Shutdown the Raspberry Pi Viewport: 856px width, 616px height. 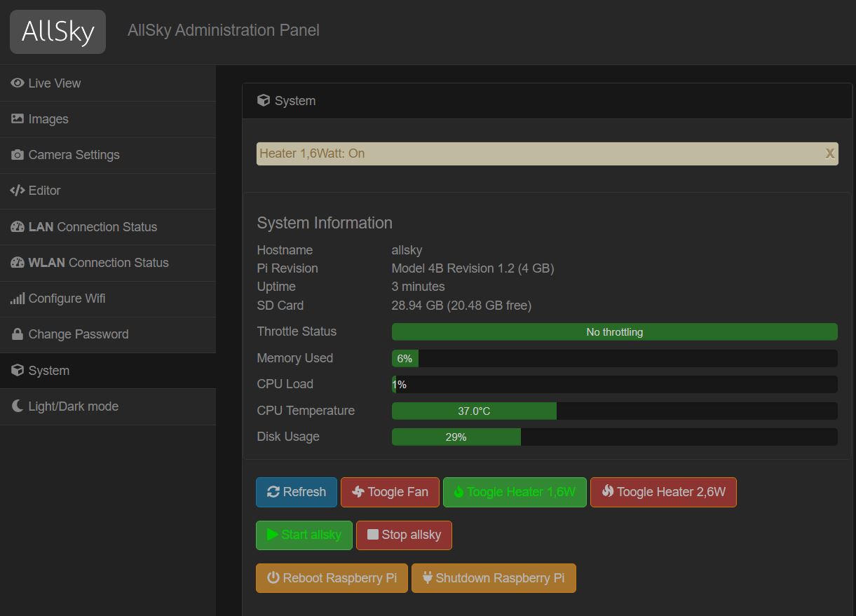pyautogui.click(x=494, y=578)
